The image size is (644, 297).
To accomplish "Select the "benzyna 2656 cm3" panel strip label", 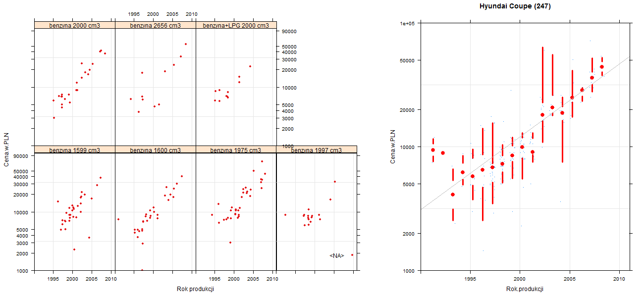I will coord(156,25).
